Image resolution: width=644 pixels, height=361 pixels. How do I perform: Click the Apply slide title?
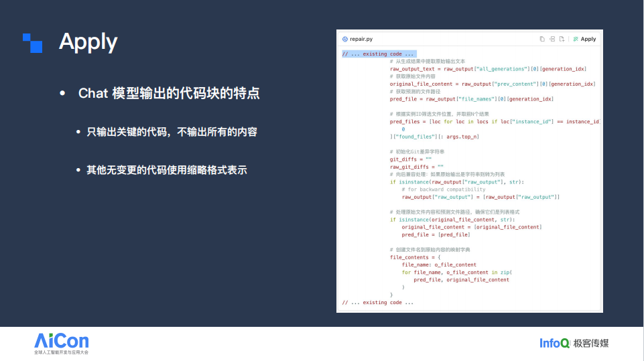(88, 42)
